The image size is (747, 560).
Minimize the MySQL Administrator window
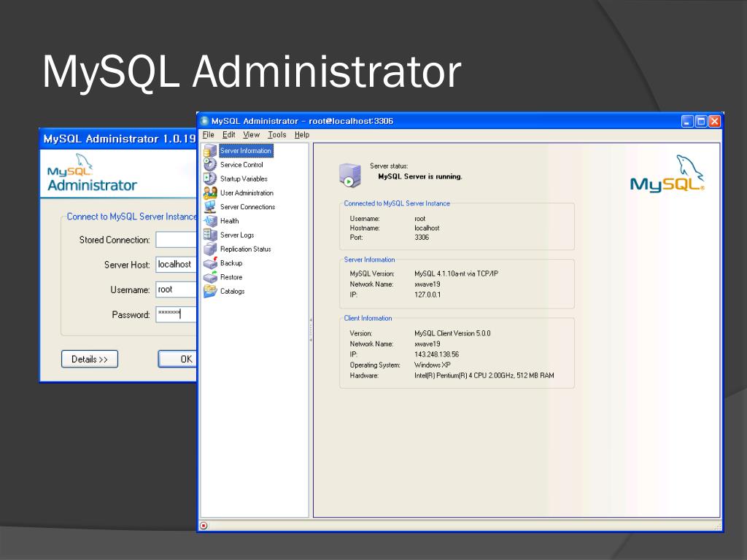687,121
